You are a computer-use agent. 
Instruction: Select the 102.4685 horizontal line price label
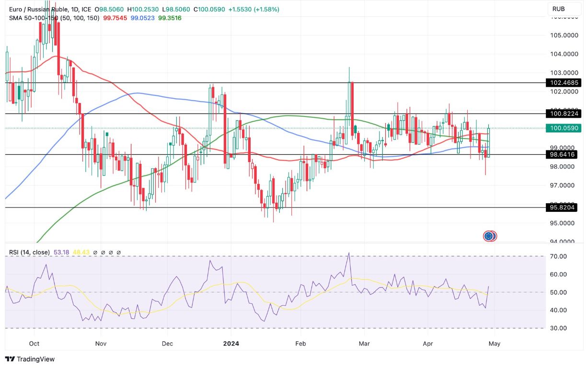tap(563, 83)
